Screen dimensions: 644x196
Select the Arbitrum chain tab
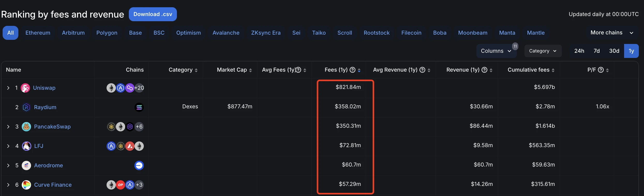(73, 33)
